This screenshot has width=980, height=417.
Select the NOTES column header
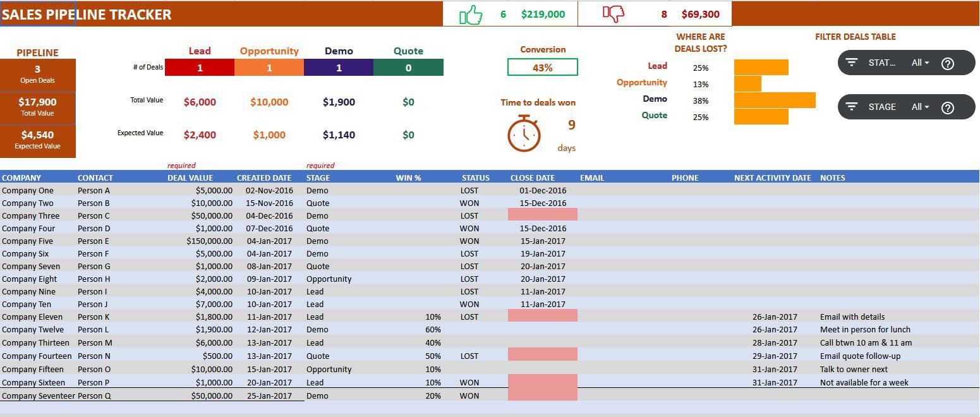click(x=832, y=178)
